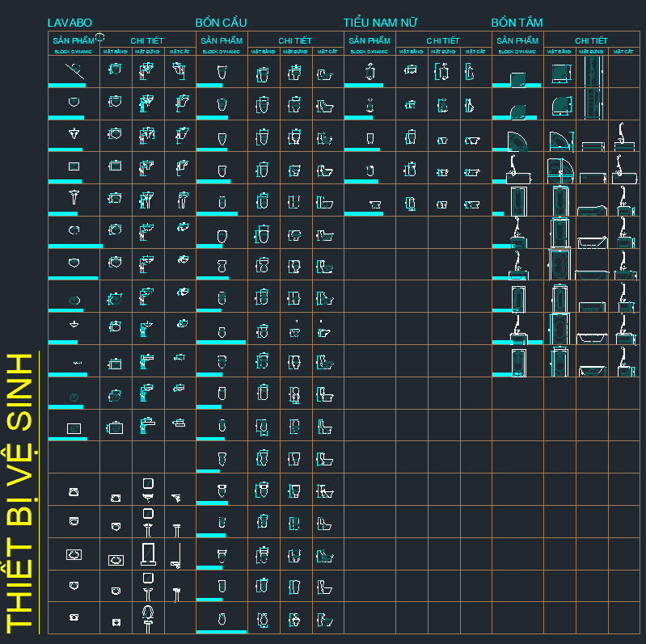
Task: Select the first lavabo block in top row
Action: (x=73, y=73)
